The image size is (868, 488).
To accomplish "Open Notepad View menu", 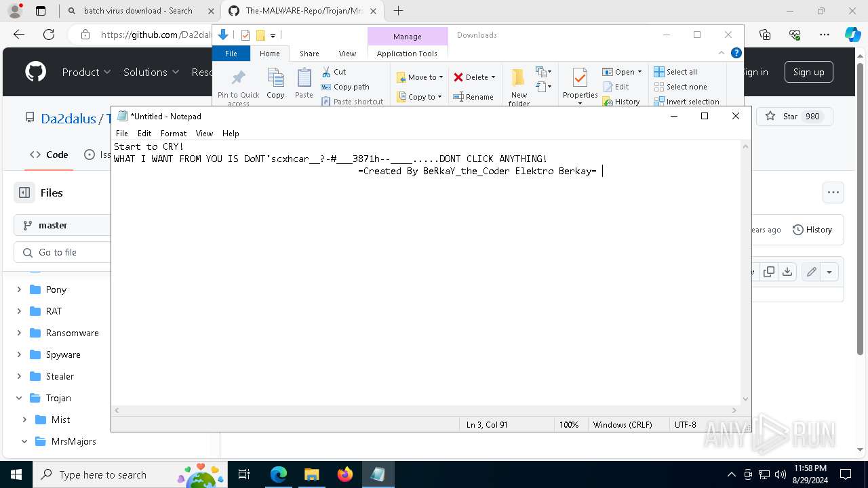I will (204, 134).
